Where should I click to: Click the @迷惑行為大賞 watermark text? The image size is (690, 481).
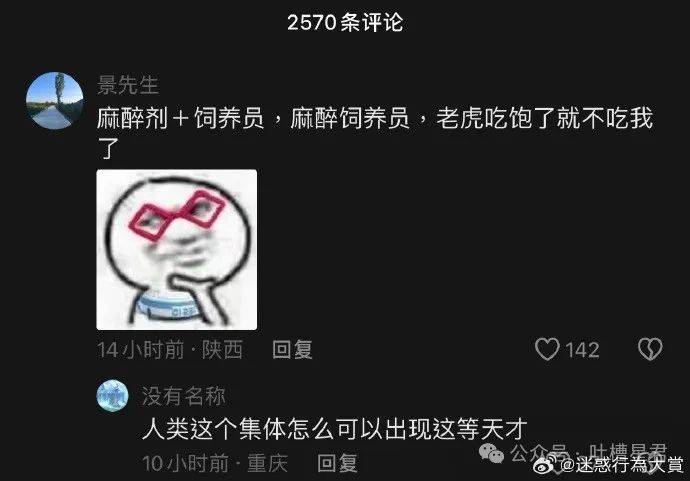point(622,465)
